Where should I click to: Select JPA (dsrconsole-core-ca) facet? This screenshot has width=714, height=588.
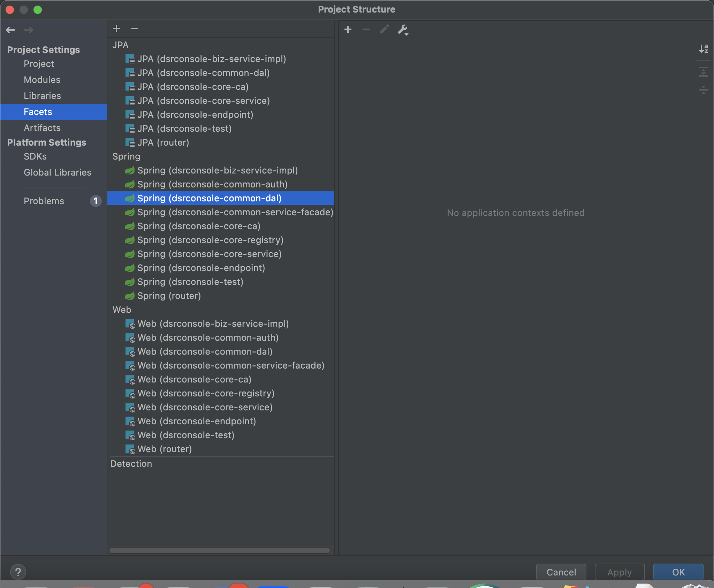click(193, 87)
